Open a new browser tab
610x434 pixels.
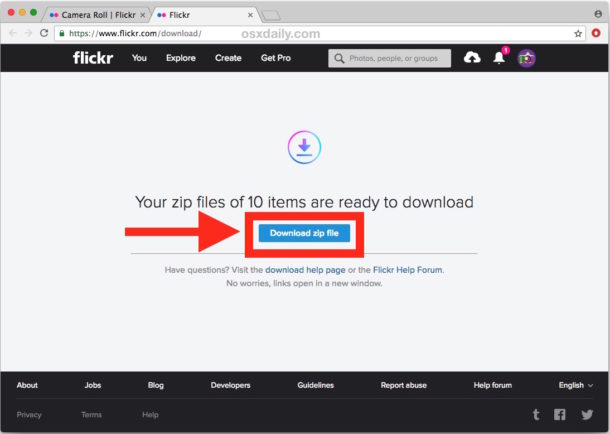click(x=270, y=16)
